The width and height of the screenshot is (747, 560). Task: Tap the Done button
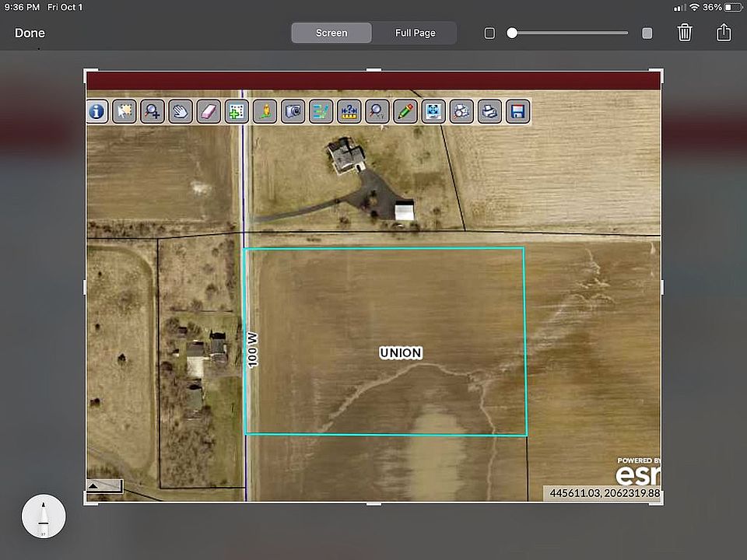pos(30,33)
